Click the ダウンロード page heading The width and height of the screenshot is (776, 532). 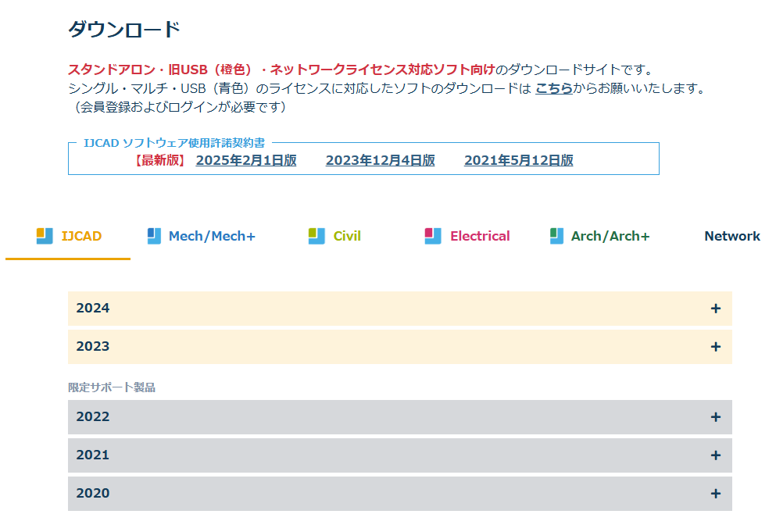coord(123,29)
